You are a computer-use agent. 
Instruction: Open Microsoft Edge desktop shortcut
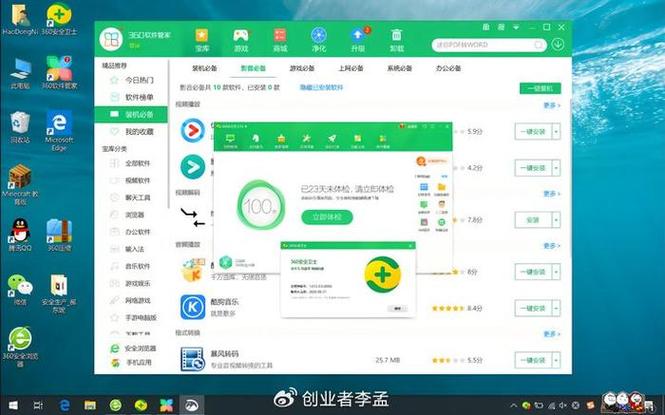[x=59, y=131]
